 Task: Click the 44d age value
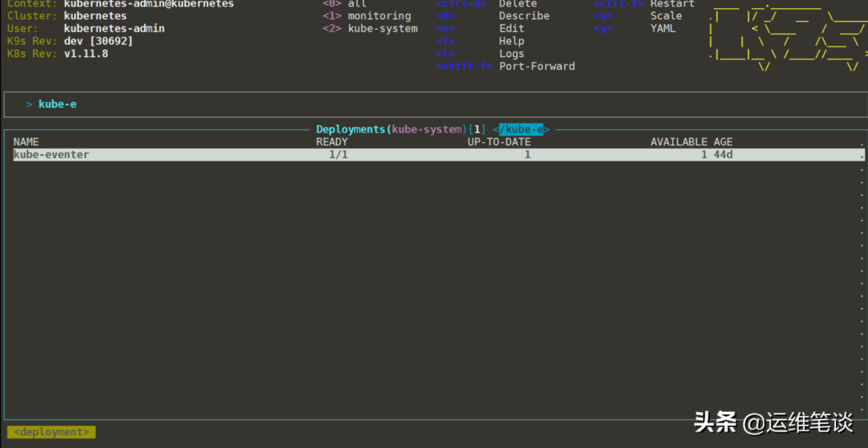(x=723, y=155)
